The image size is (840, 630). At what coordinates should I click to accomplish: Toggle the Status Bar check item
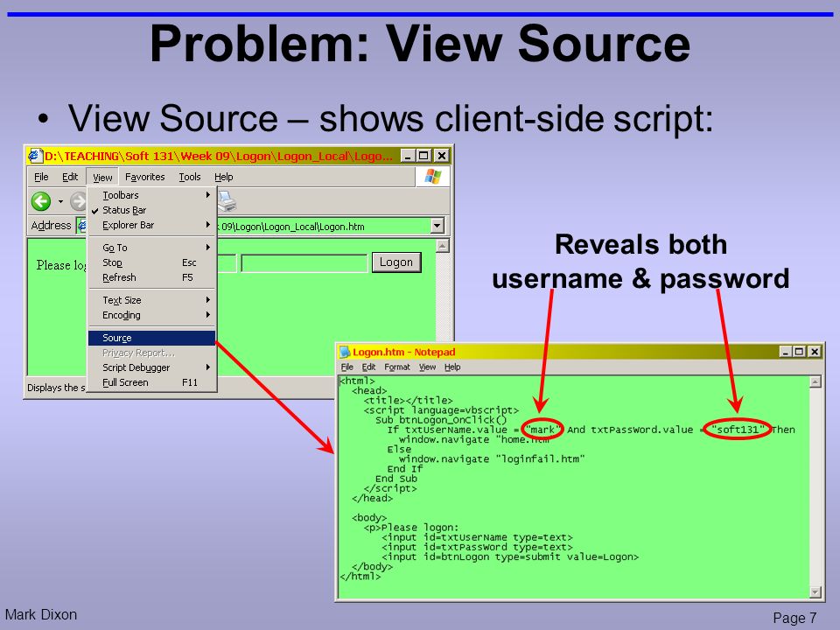click(151, 210)
